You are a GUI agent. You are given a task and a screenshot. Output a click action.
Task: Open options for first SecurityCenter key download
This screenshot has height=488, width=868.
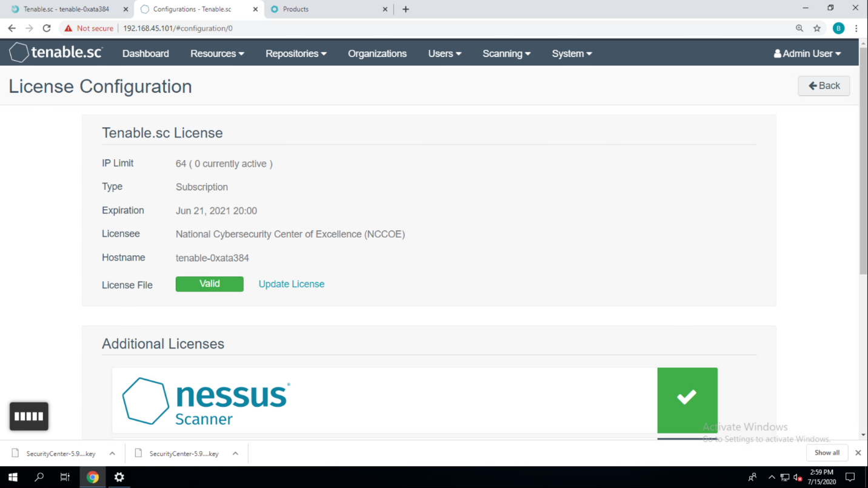click(112, 453)
